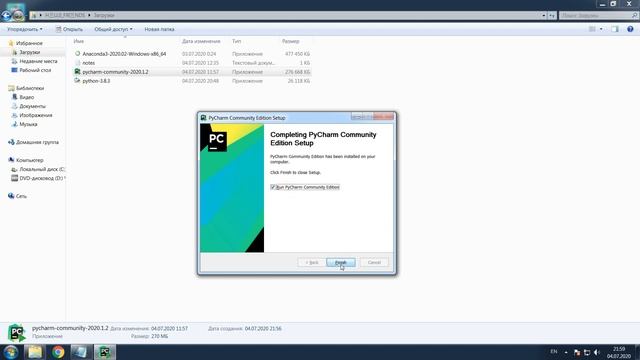This screenshot has width=640, height=360.
Task: Click Action Center flag icon in tray
Action: point(577,352)
